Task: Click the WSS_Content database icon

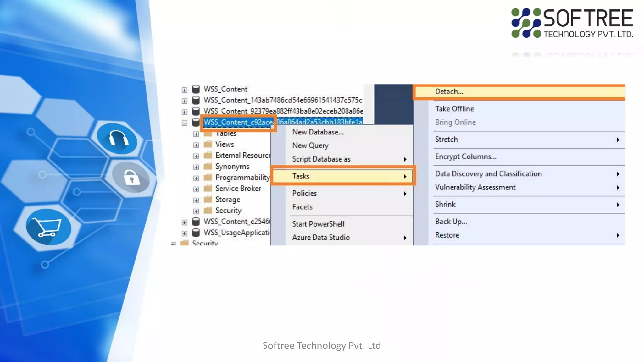Action: tap(196, 89)
